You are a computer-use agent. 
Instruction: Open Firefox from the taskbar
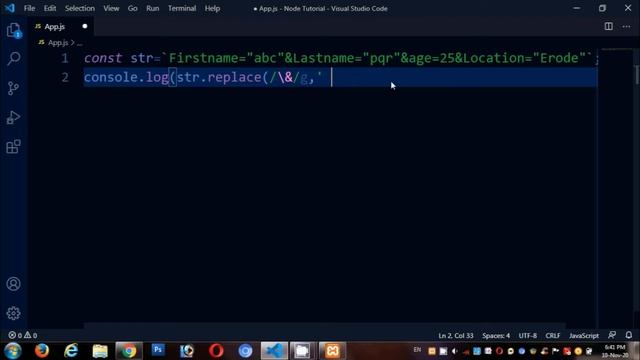(x=42, y=351)
